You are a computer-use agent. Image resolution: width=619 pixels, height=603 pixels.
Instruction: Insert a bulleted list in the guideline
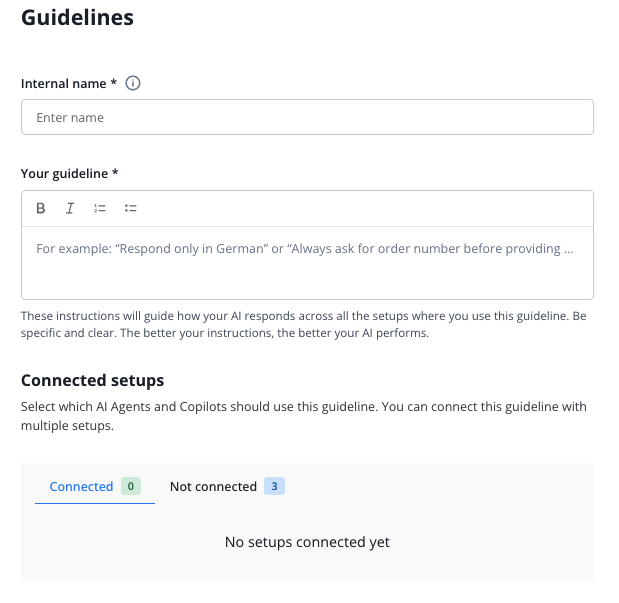[x=130, y=208]
